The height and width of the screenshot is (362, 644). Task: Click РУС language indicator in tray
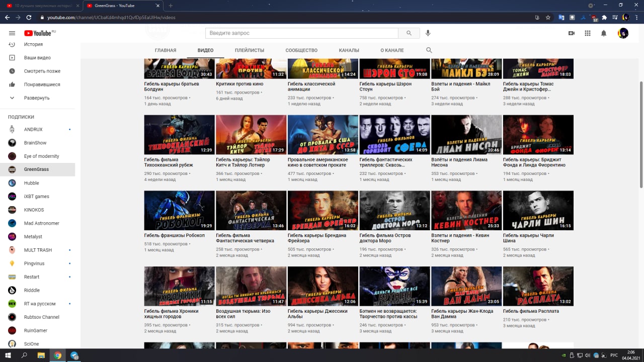tap(614, 355)
